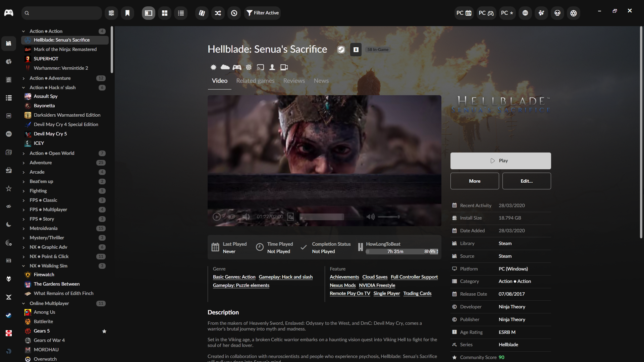Follow the Nexus Mods feature link
This screenshot has width=644, height=362.
[x=342, y=285]
